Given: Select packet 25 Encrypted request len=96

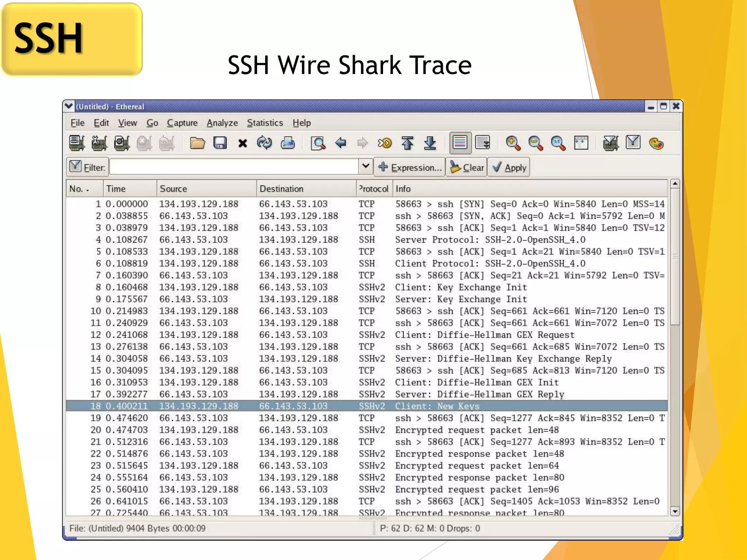Looking at the screenshot, I should click(367, 489).
